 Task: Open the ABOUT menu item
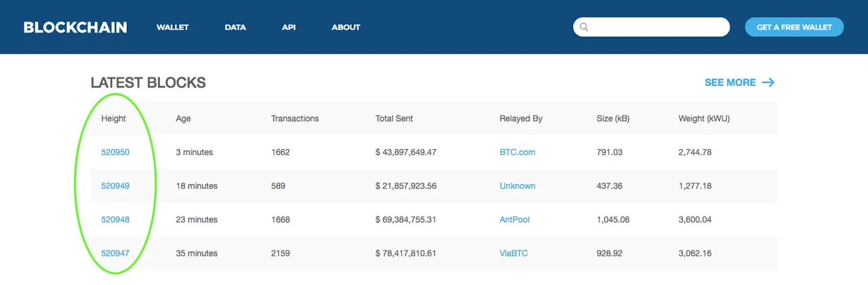pyautogui.click(x=346, y=28)
